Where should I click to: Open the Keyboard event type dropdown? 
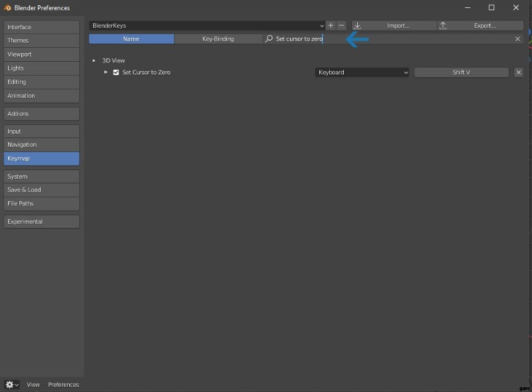362,72
